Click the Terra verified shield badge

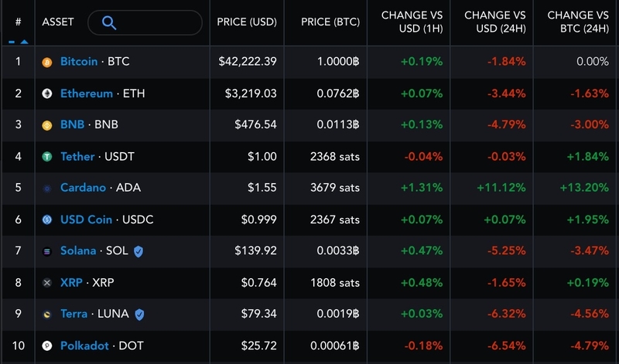coord(139,315)
